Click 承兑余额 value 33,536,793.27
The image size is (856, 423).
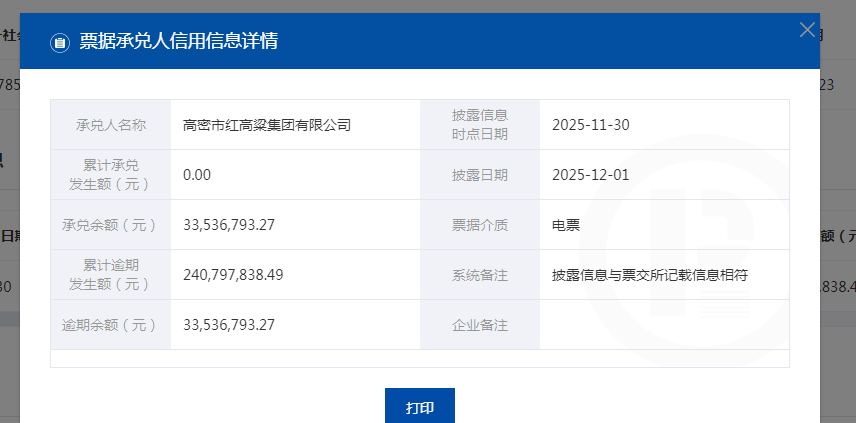coord(229,225)
